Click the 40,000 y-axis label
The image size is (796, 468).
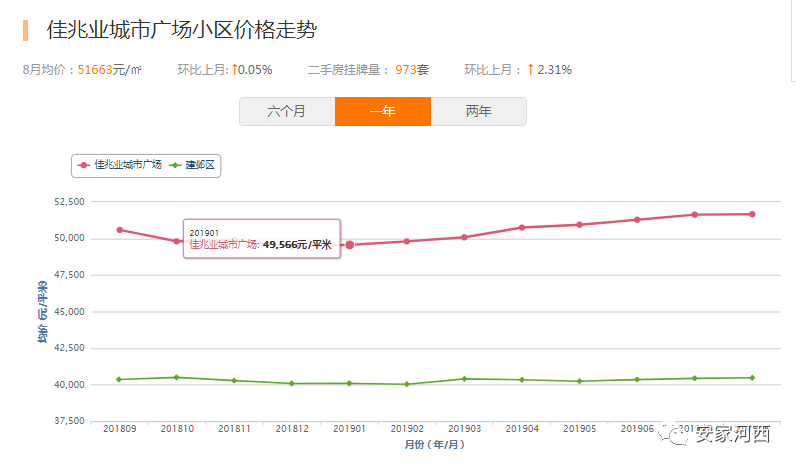(x=70, y=385)
